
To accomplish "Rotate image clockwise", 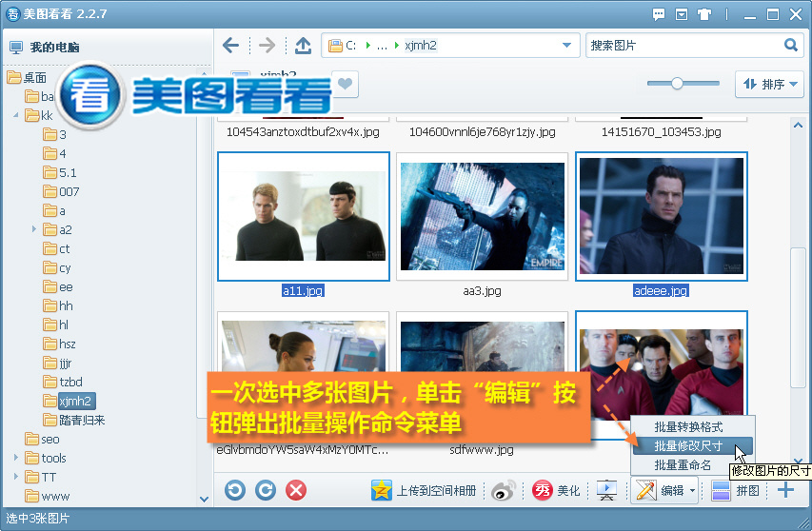I will click(x=266, y=490).
